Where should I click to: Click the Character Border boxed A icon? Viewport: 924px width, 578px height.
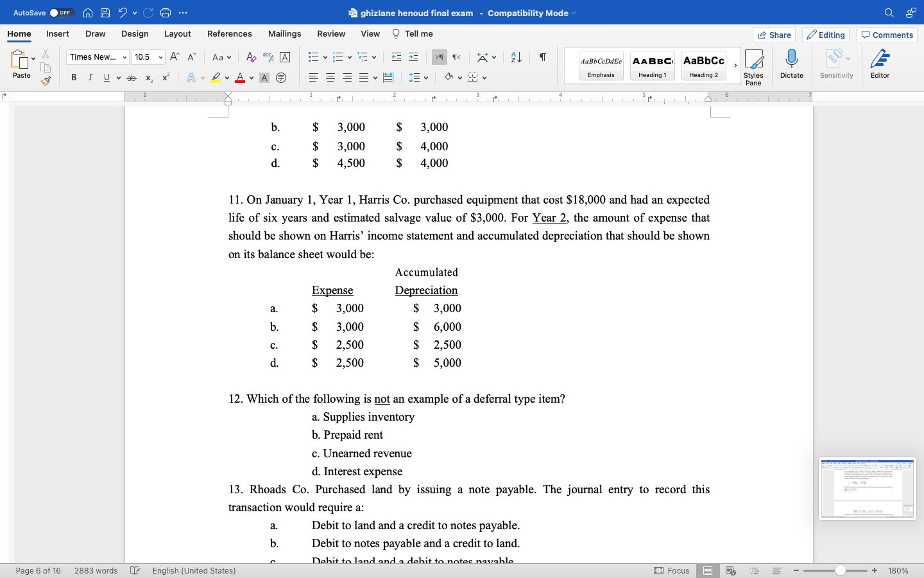click(285, 57)
